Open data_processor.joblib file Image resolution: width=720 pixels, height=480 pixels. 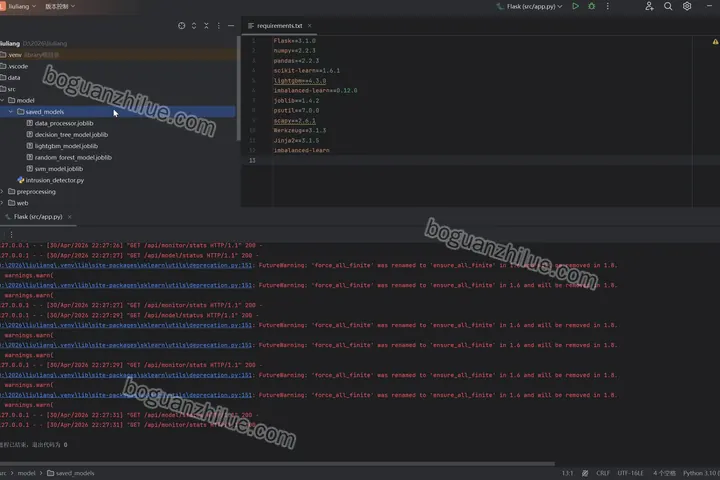coord(64,123)
